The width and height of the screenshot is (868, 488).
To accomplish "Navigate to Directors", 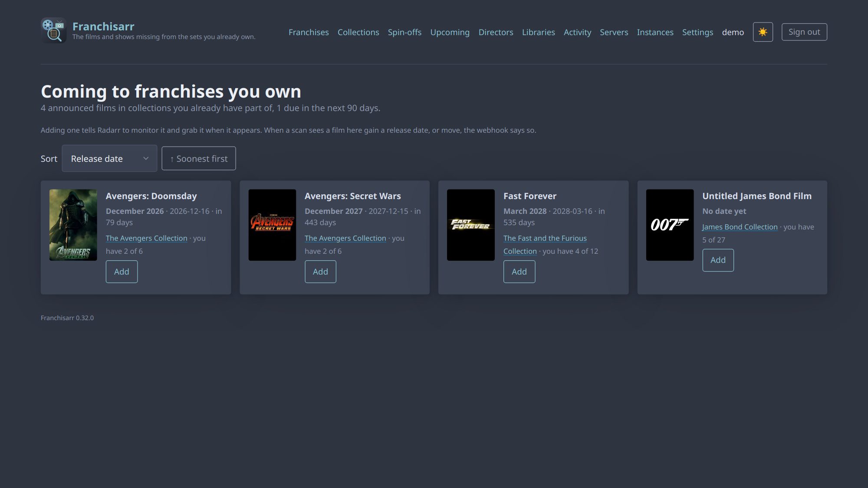I will click(x=496, y=32).
